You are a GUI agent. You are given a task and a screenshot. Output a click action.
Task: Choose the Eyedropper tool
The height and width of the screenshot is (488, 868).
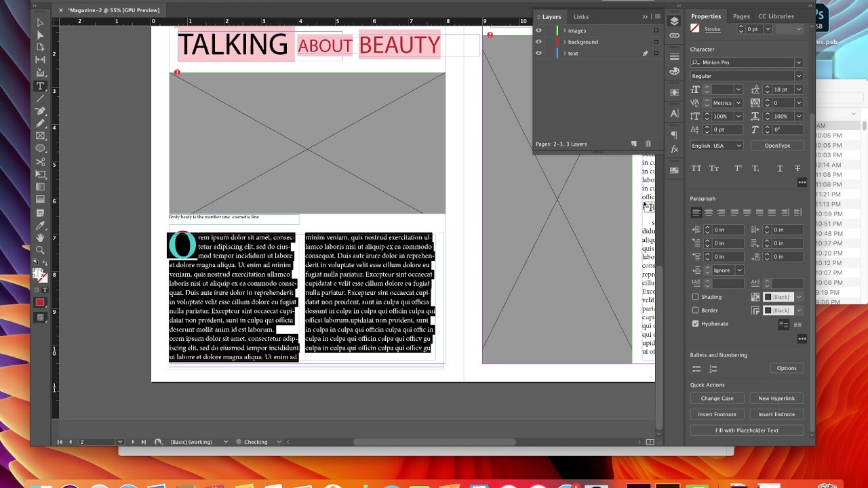click(40, 226)
